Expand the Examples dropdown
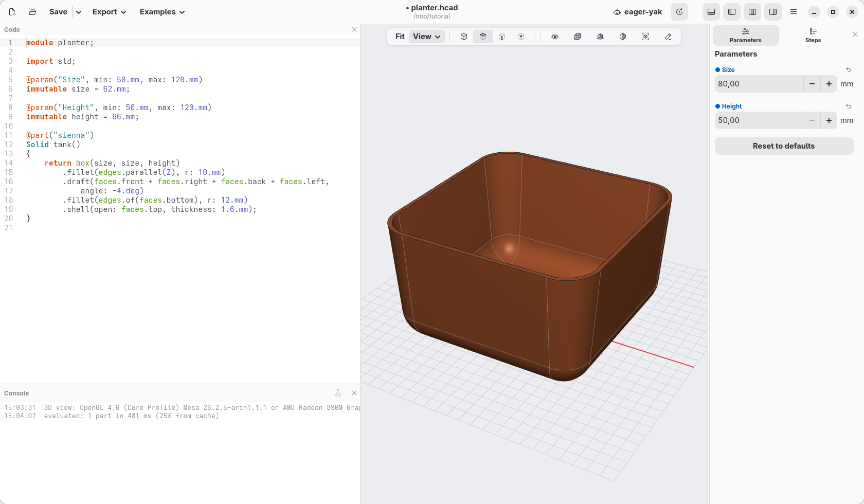This screenshot has height=504, width=864. coord(162,12)
